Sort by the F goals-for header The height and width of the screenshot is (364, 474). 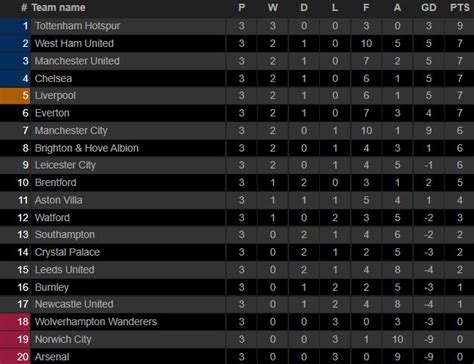[366, 8]
